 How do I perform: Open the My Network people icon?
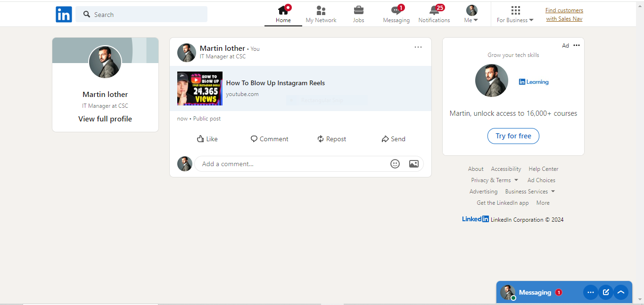point(321,10)
